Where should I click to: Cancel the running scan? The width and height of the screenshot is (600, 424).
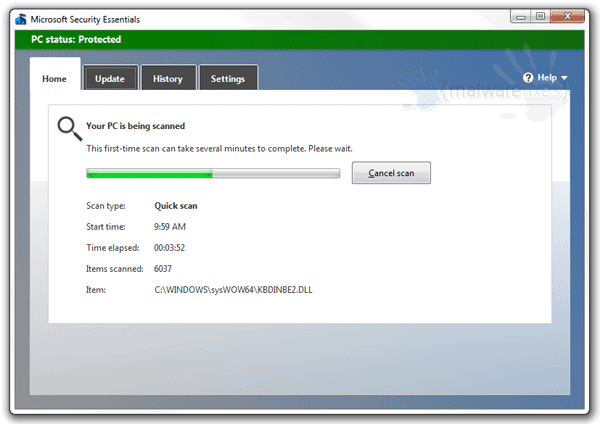[x=391, y=173]
